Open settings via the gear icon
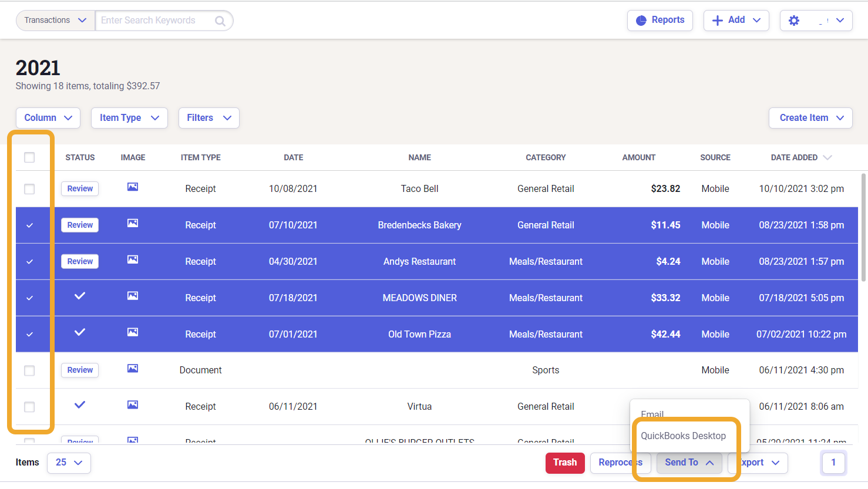Screen dimensions: 868x489 click(794, 21)
